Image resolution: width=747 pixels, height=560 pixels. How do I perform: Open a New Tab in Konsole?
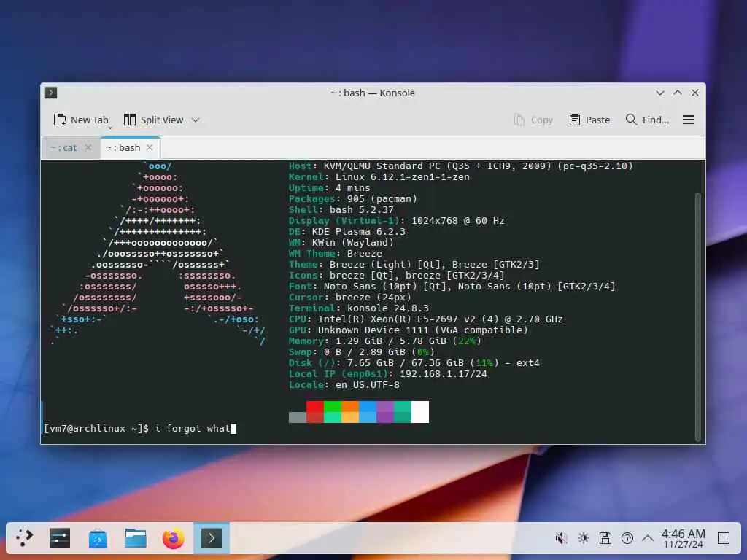(x=81, y=120)
